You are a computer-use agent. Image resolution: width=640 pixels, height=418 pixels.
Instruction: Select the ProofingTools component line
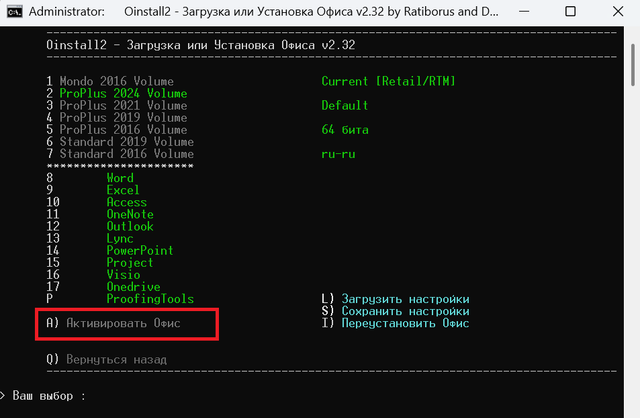(x=150, y=299)
